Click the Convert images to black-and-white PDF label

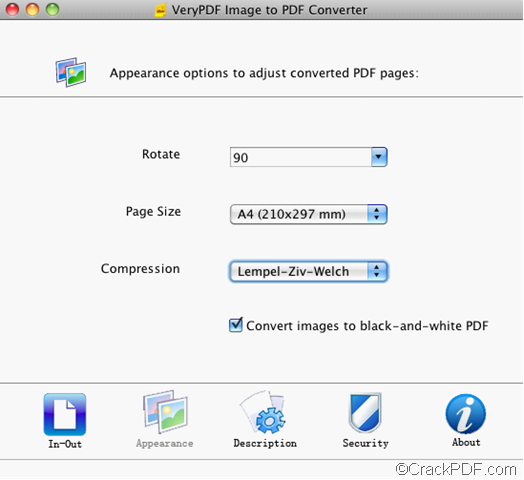click(x=367, y=326)
